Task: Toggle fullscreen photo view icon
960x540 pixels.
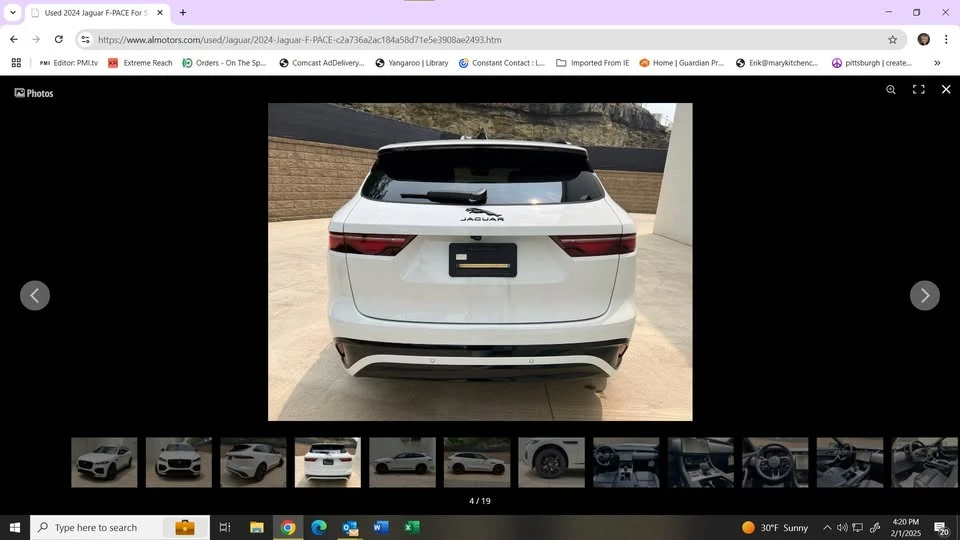Action: 918,89
